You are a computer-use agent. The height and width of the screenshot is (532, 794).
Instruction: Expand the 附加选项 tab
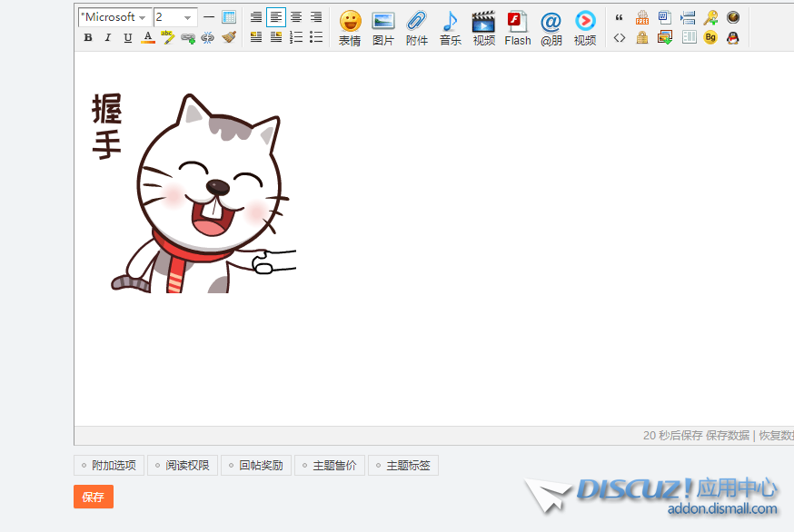coord(109,466)
